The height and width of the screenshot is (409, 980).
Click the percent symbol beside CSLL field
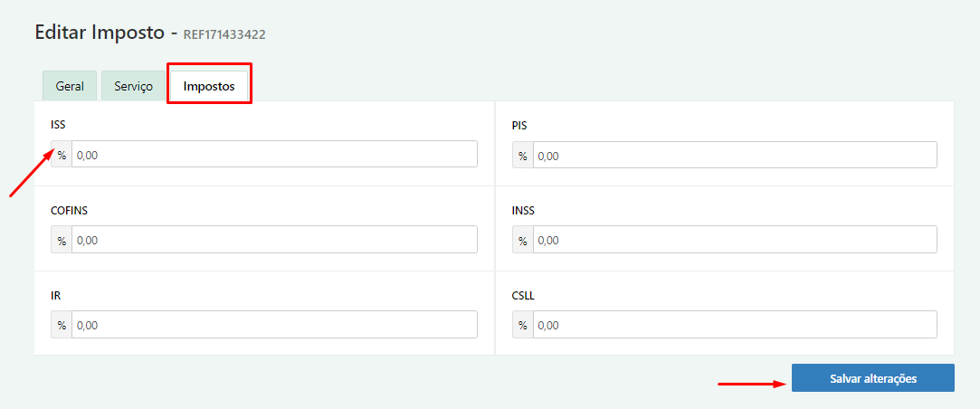(x=522, y=325)
